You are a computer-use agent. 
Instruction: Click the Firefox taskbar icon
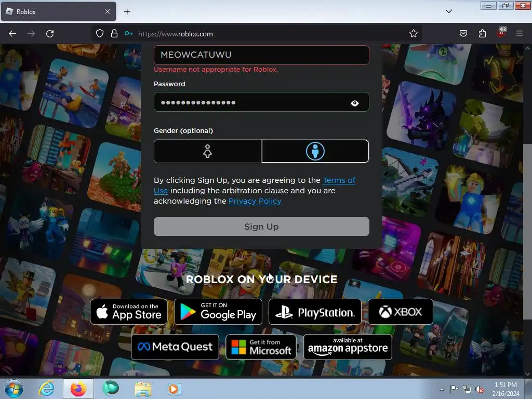(78, 389)
